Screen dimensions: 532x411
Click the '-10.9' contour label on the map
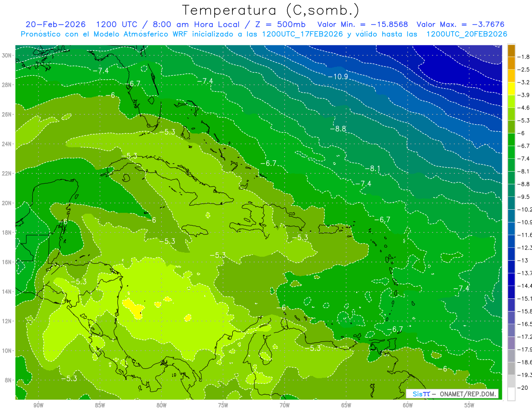click(338, 76)
